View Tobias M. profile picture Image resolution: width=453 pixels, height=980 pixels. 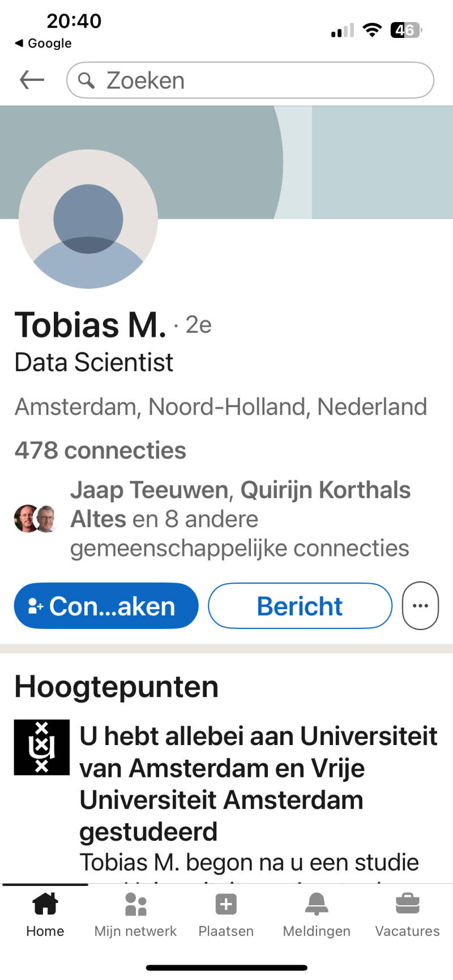click(x=88, y=219)
